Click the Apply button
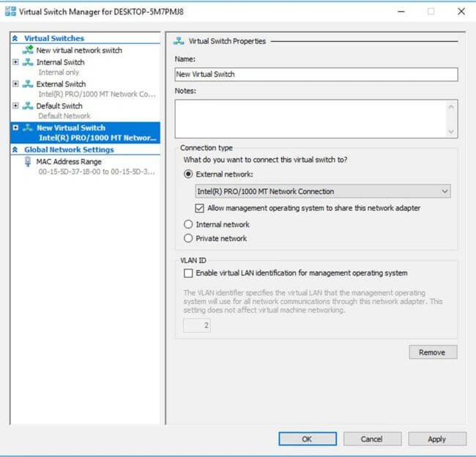Screen dimensions: 476x457 [437, 439]
